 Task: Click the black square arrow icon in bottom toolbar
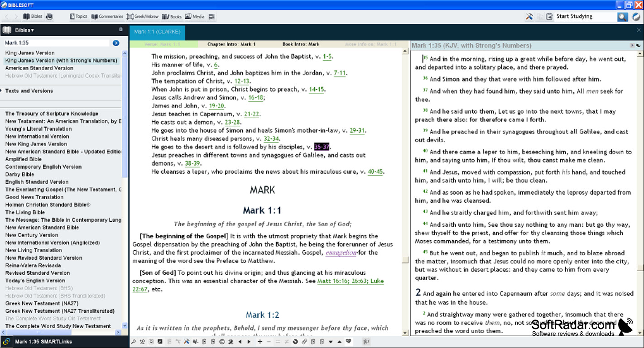pyautogui.click(x=160, y=342)
